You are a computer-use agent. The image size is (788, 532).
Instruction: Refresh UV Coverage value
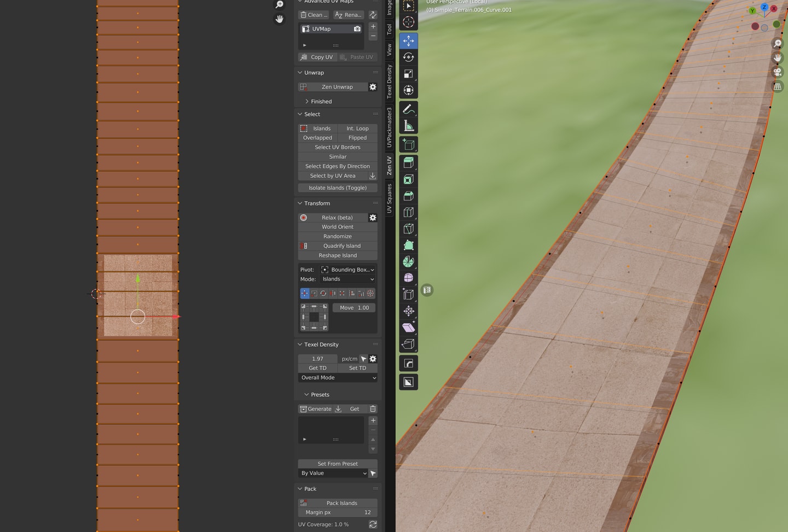[373, 524]
